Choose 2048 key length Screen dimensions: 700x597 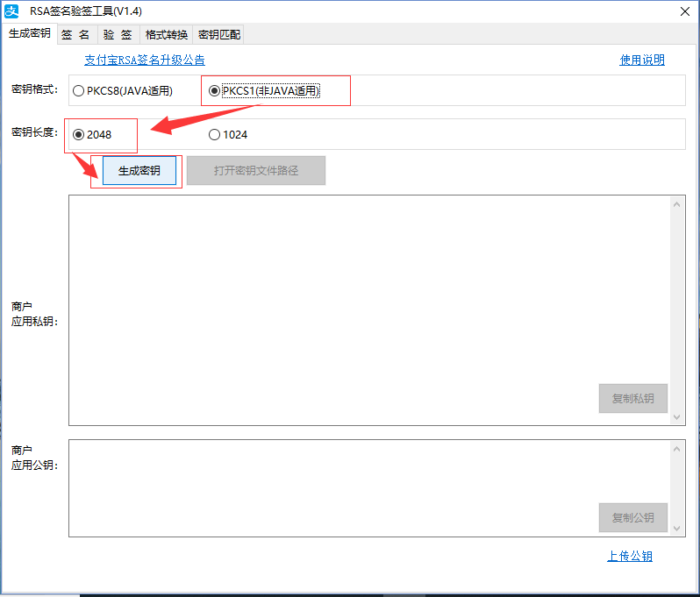[79, 134]
